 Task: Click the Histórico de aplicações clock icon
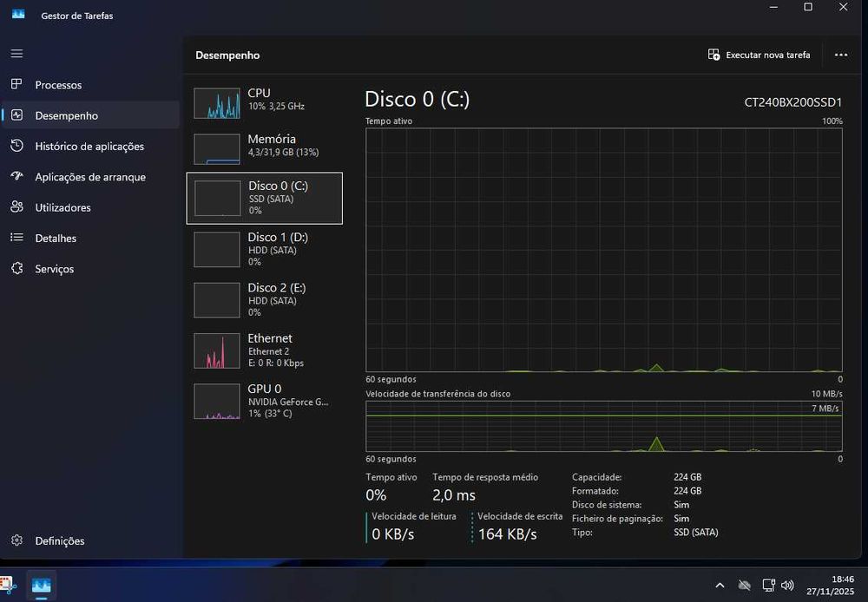[16, 146]
